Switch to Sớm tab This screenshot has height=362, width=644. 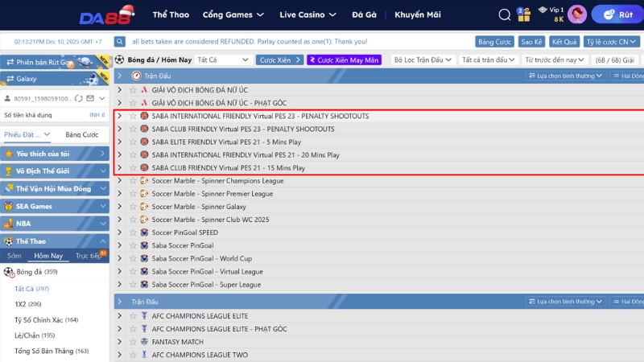pos(14,256)
